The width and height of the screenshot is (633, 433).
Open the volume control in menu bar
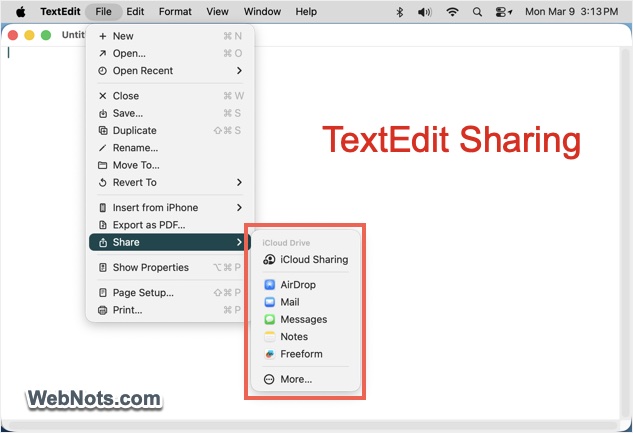[x=424, y=12]
